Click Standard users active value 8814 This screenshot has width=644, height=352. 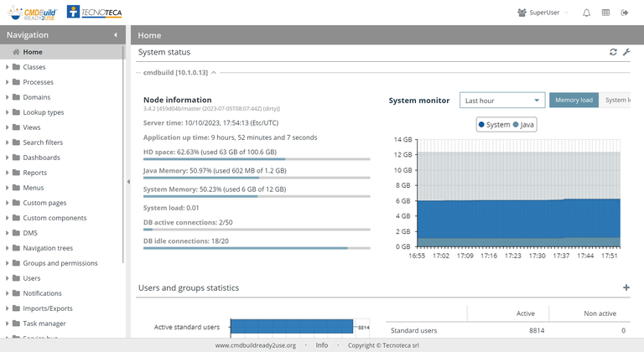[x=537, y=331]
